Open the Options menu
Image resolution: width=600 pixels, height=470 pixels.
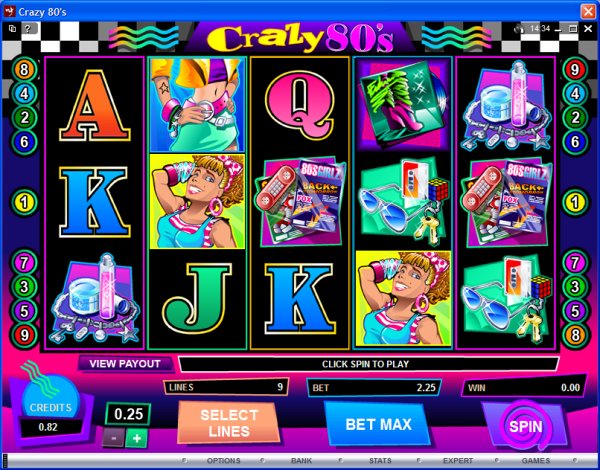[223, 461]
